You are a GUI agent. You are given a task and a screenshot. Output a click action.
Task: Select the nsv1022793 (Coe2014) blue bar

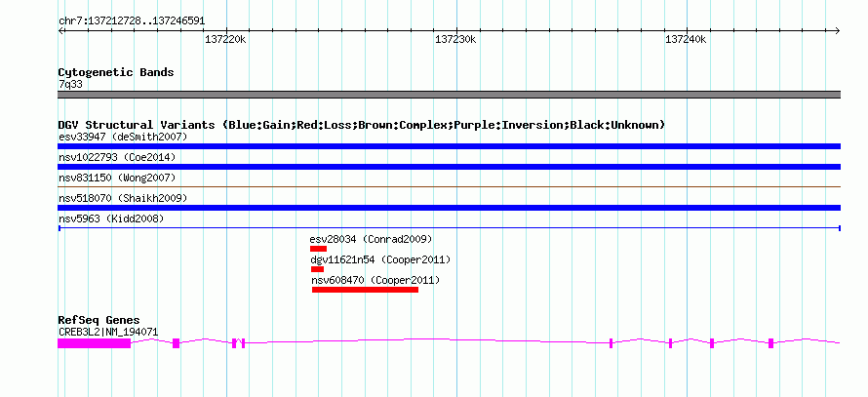click(449, 167)
